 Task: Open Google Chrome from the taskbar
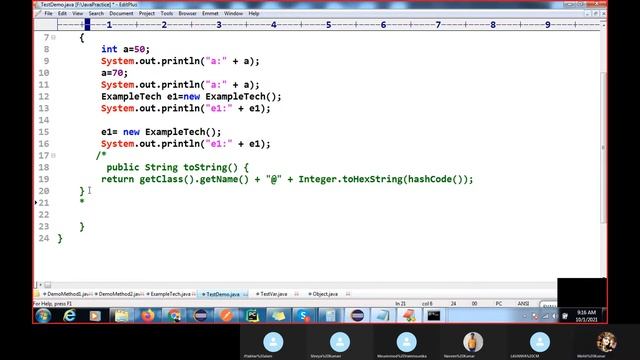click(174, 316)
